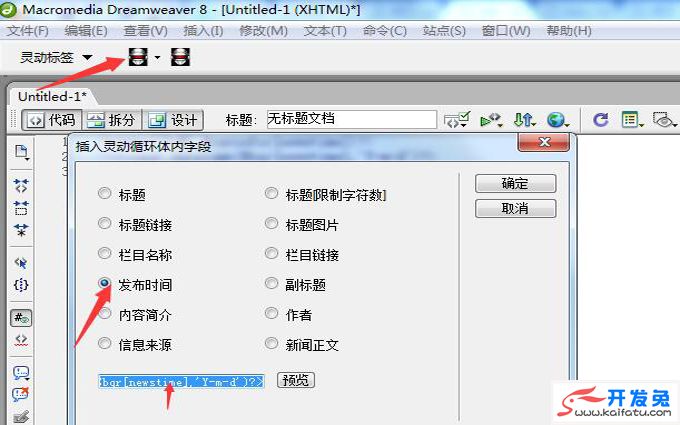The width and height of the screenshot is (680, 425).
Task: Open the 插入(I) menu
Action: tap(203, 31)
